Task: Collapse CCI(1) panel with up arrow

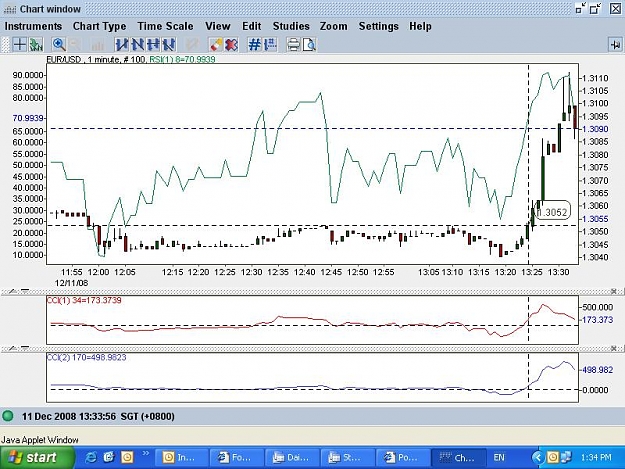Action: point(13,291)
